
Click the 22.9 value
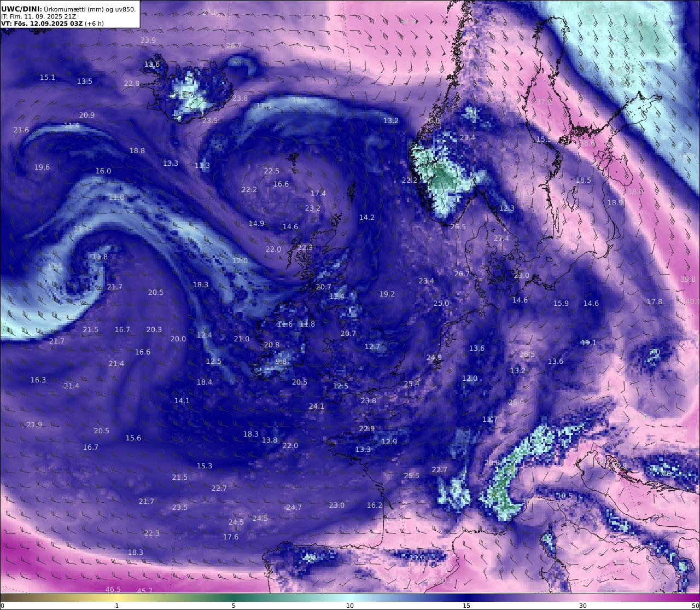(x=367, y=429)
